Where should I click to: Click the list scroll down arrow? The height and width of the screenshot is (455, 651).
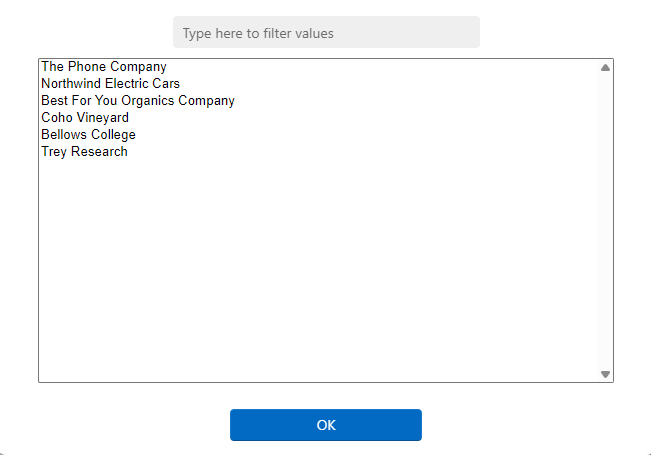point(605,374)
